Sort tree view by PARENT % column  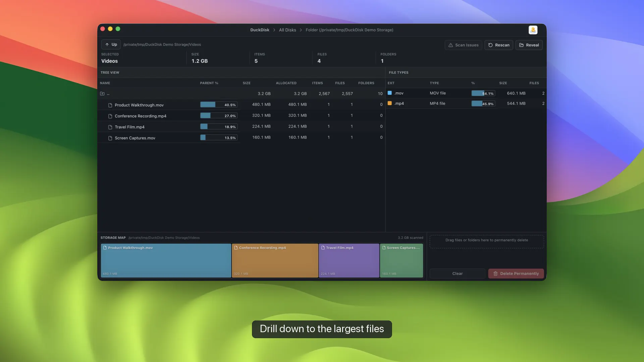click(x=209, y=83)
